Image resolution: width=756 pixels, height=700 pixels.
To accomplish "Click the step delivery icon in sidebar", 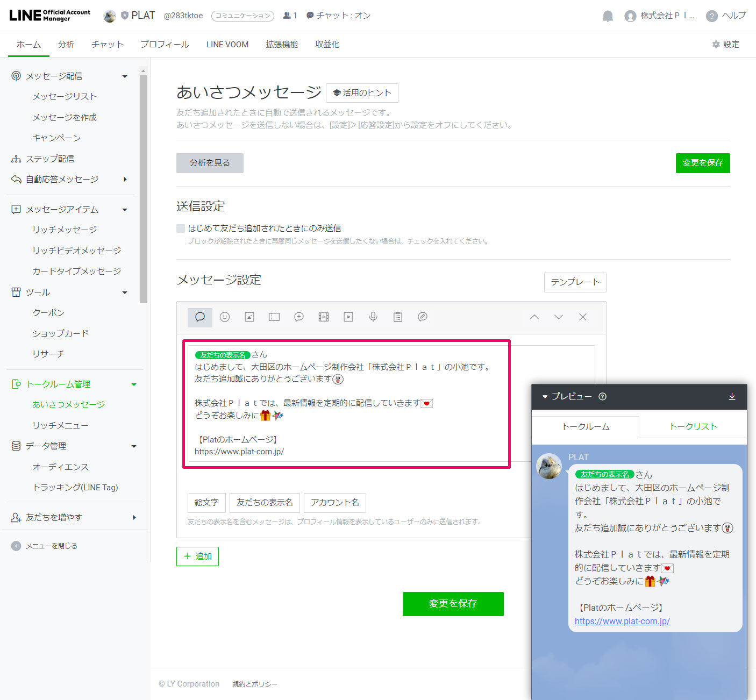I will click(x=16, y=159).
